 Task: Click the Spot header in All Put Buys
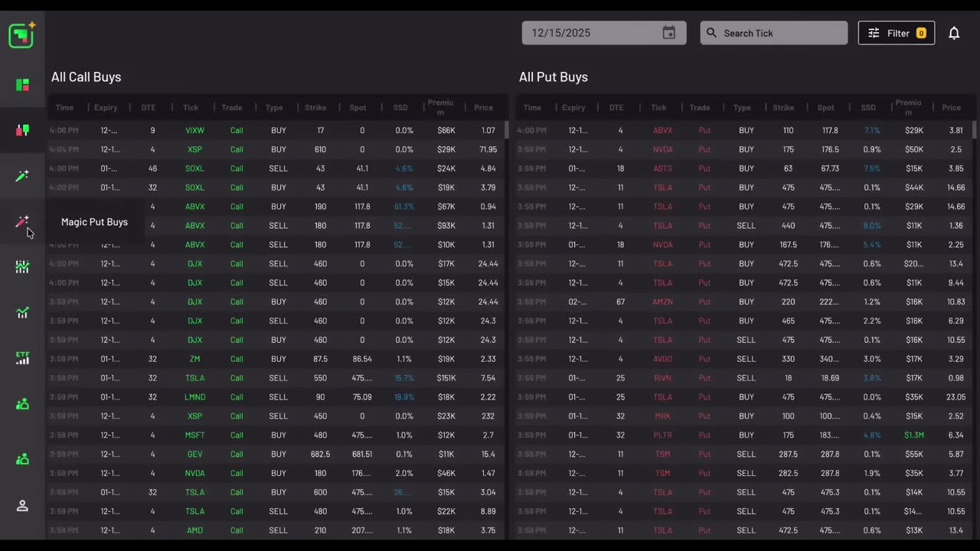click(825, 108)
